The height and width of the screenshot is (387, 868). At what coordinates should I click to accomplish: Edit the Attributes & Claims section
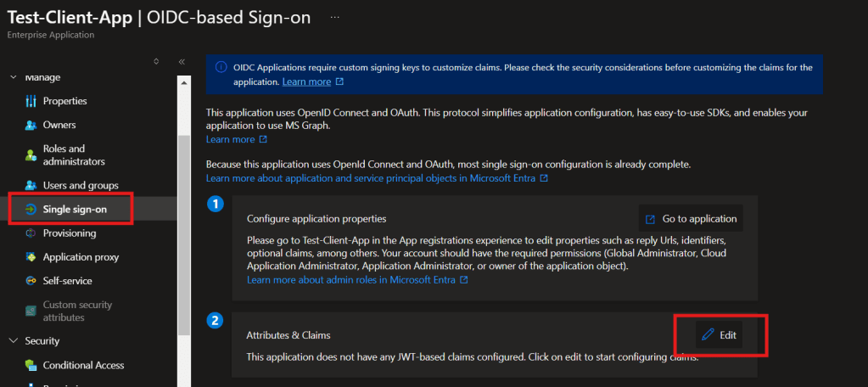point(720,335)
